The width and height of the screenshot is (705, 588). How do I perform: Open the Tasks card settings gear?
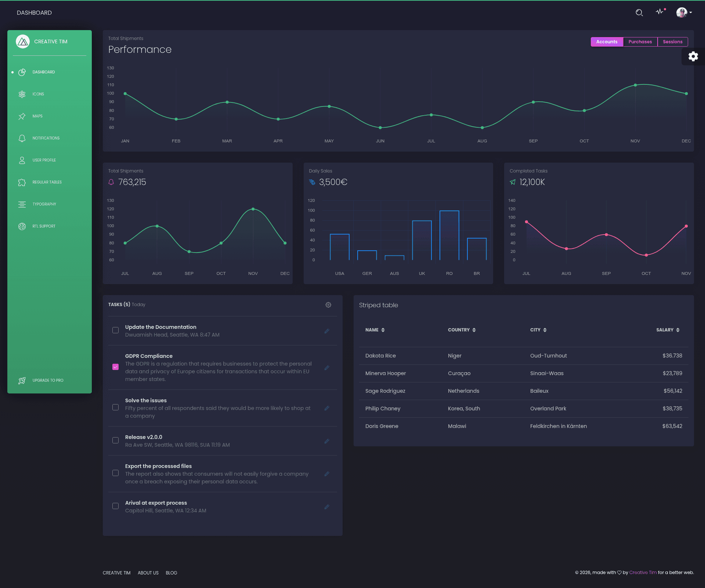click(x=328, y=305)
